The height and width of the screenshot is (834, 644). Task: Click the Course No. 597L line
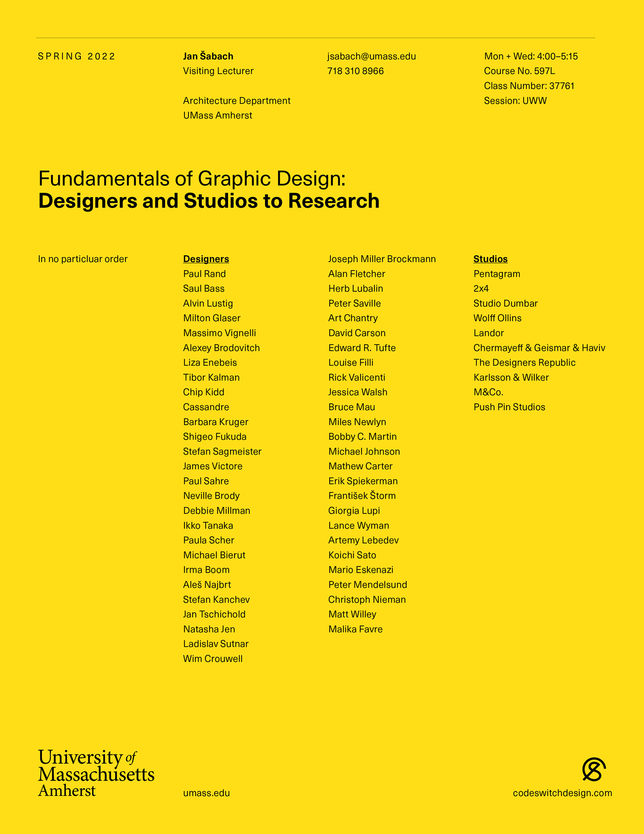(x=520, y=71)
